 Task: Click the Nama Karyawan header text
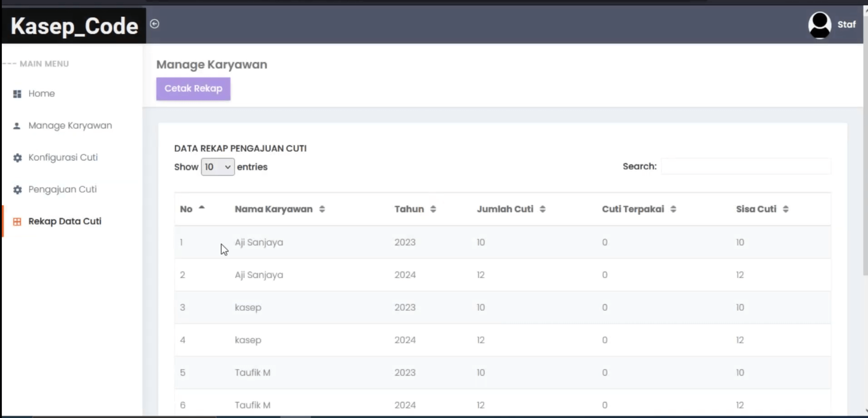coord(274,209)
